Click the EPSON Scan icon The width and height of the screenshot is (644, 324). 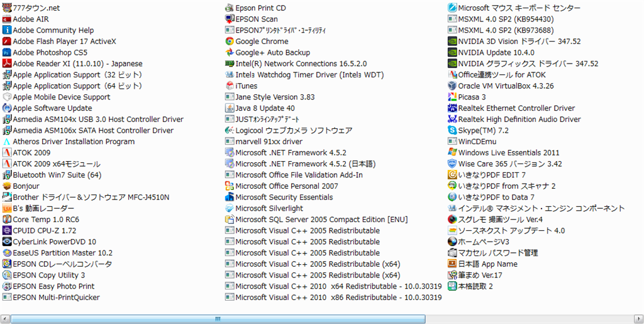(230, 19)
